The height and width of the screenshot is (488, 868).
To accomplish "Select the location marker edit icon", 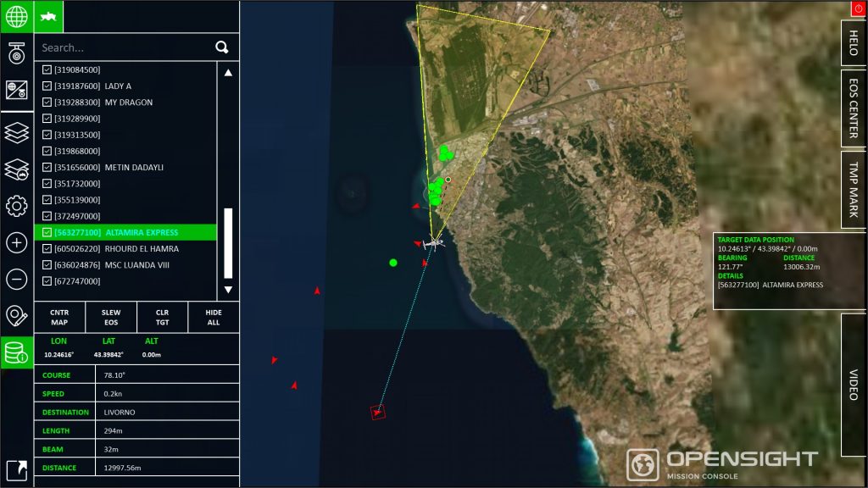I will click(17, 316).
